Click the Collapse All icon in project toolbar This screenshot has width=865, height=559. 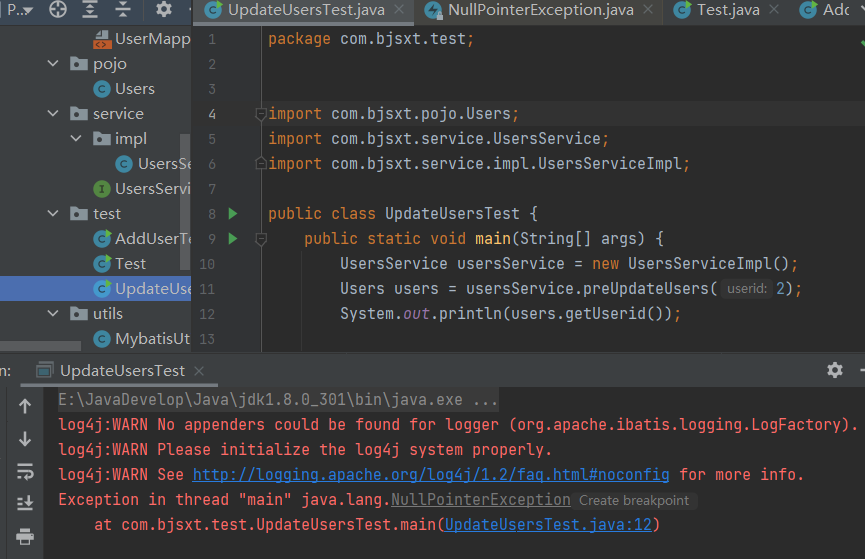[122, 9]
